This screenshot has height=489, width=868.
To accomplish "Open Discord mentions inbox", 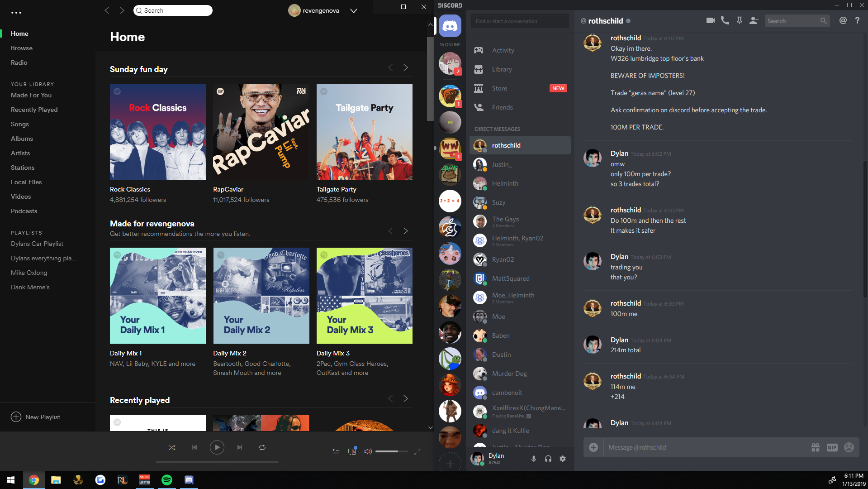I will 843,20.
